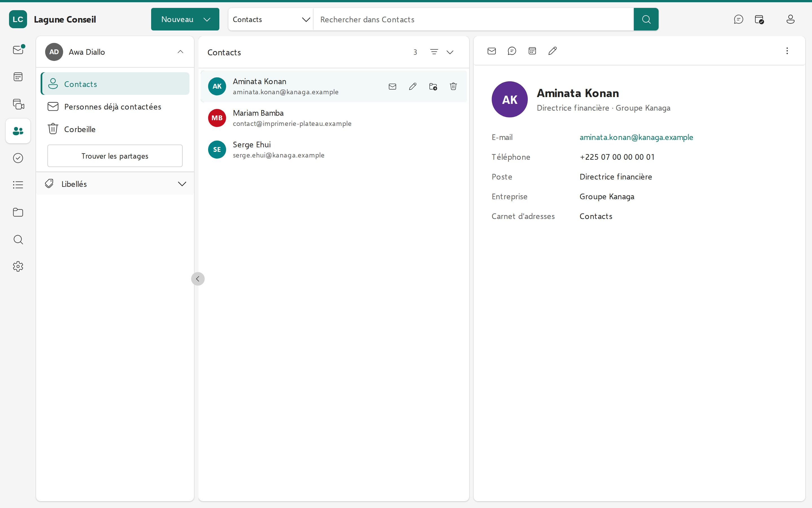Delete Aminata Konan with trash icon
The height and width of the screenshot is (508, 812).
point(453,87)
